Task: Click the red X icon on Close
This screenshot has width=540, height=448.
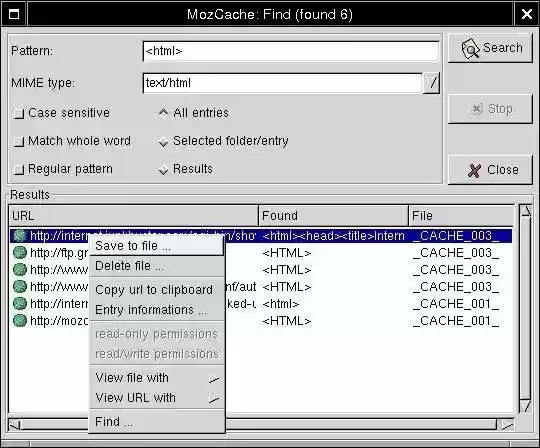Action: (474, 170)
